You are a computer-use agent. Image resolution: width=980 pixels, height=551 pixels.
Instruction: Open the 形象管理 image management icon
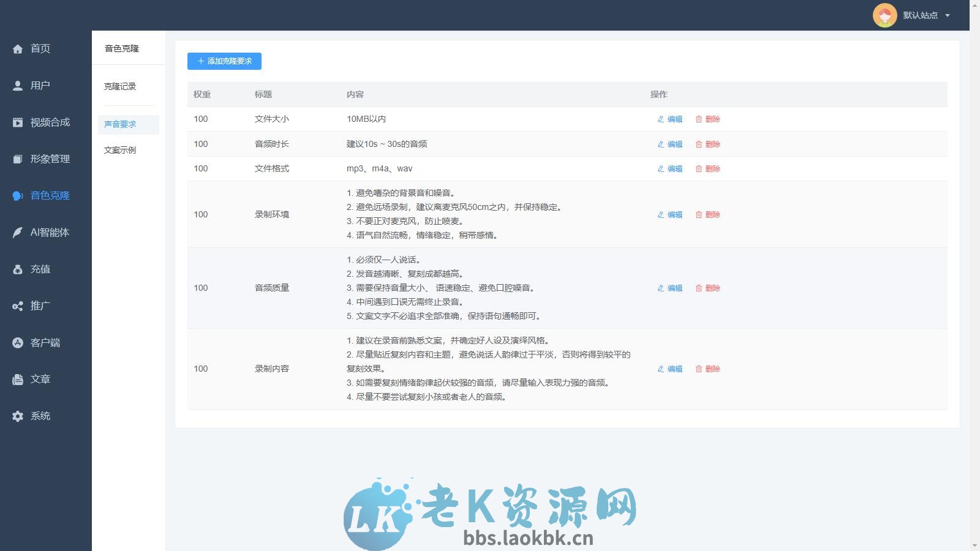pyautogui.click(x=18, y=159)
